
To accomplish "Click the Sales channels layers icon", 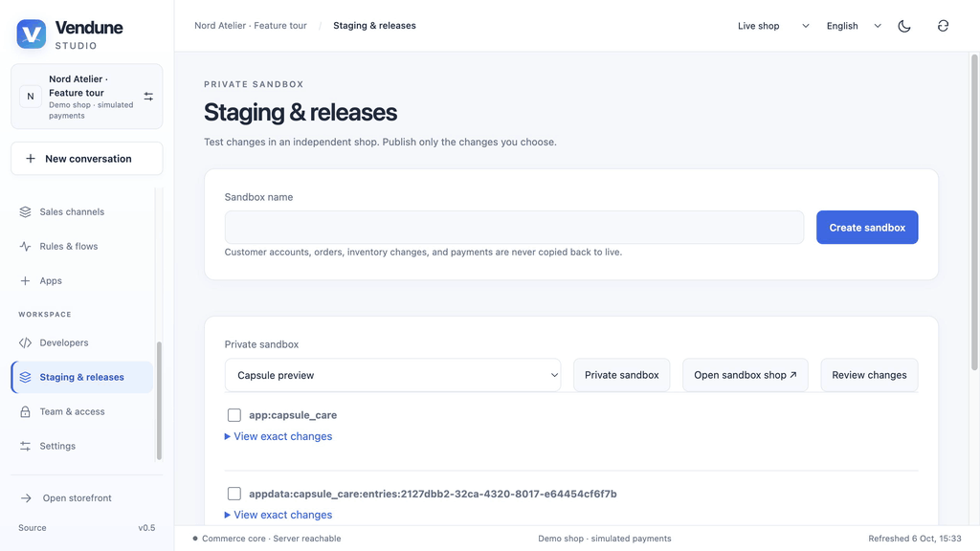I will click(25, 211).
